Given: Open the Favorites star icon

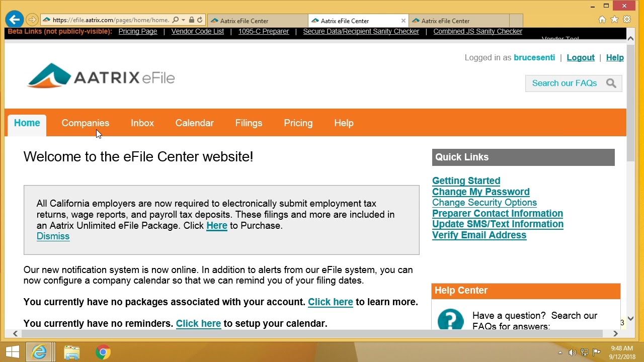Looking at the screenshot, I should click(x=614, y=20).
